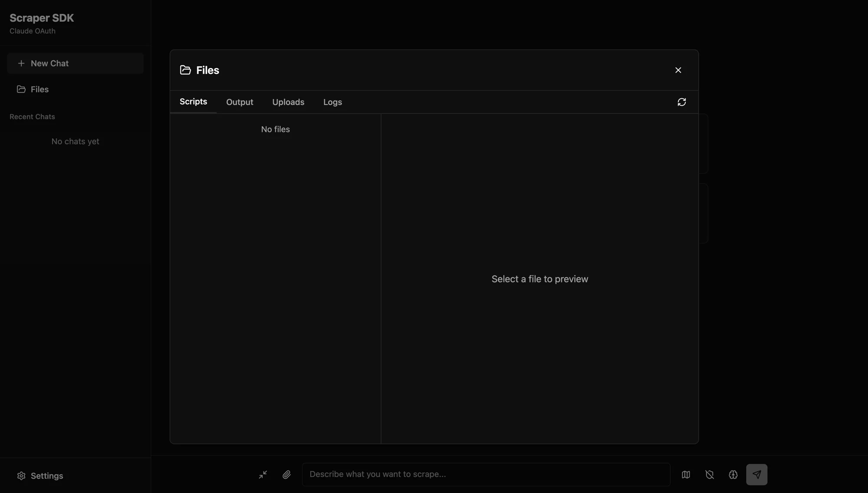Switch to the Output tab
Viewport: 868px width, 493px height.
[x=240, y=102]
